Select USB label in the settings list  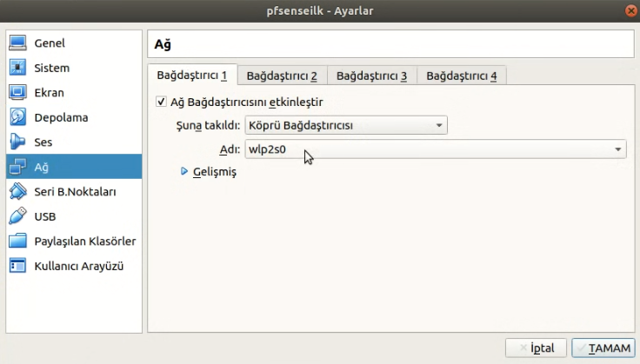[x=45, y=216]
